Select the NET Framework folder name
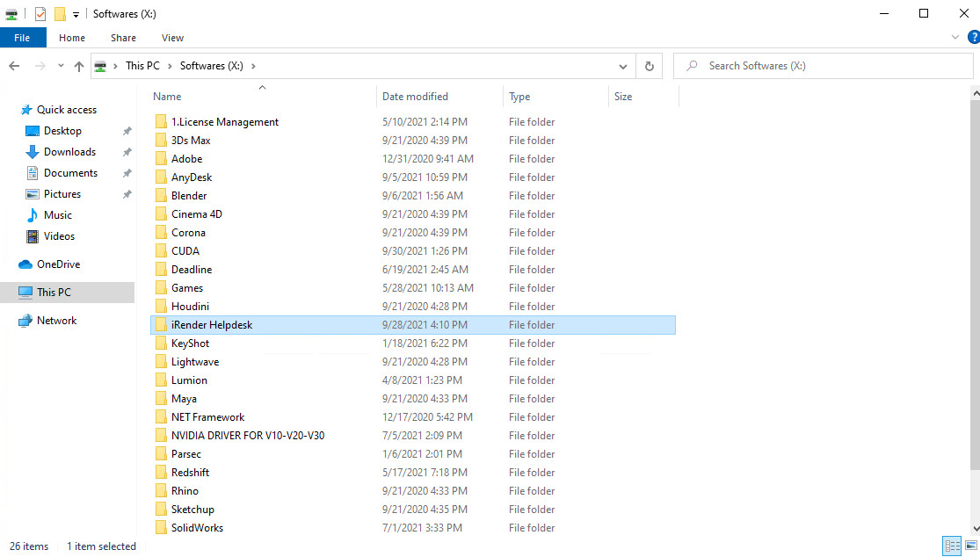 (x=207, y=417)
